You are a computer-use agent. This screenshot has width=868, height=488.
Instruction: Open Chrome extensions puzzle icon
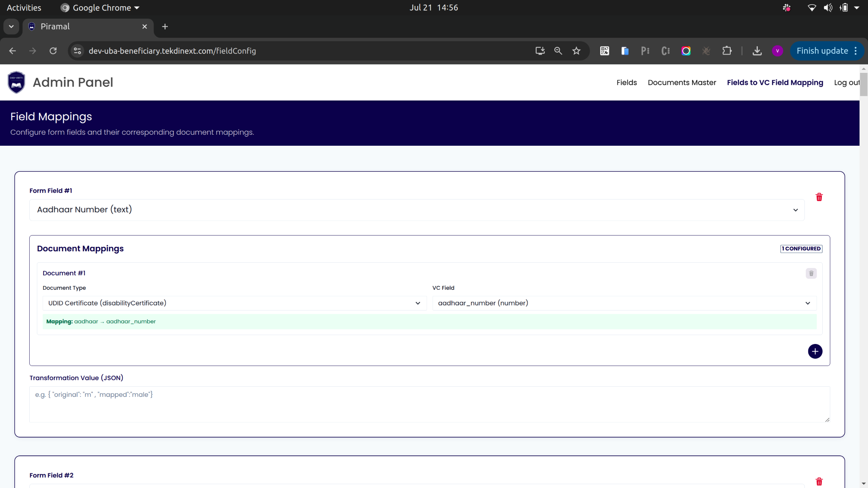click(x=726, y=51)
